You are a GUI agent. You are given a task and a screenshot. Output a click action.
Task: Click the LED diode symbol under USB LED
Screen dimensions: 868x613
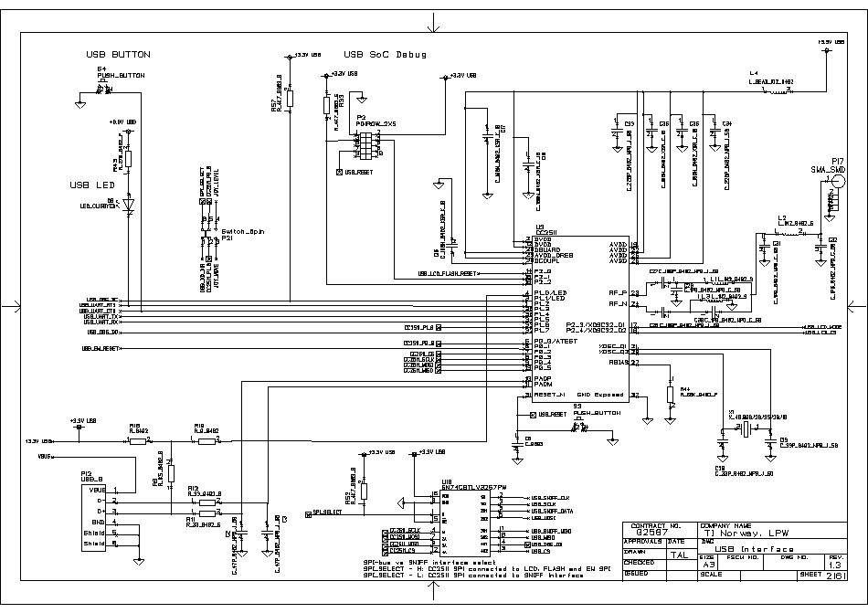(129, 205)
